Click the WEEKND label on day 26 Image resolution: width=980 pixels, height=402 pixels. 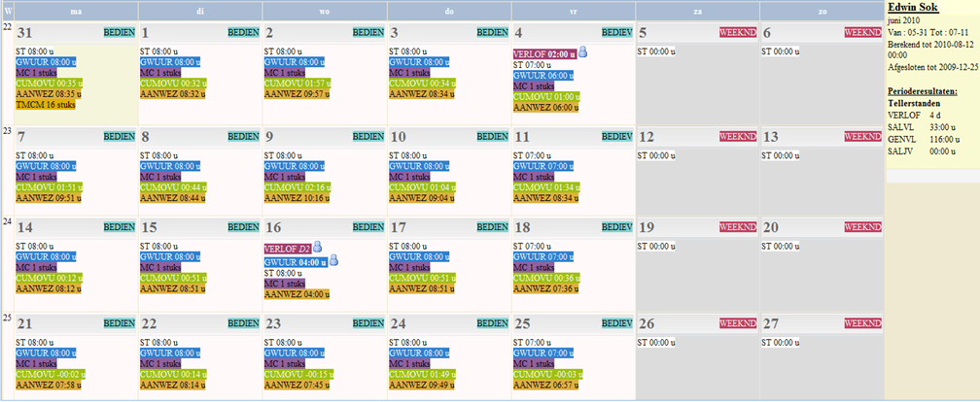tap(738, 323)
